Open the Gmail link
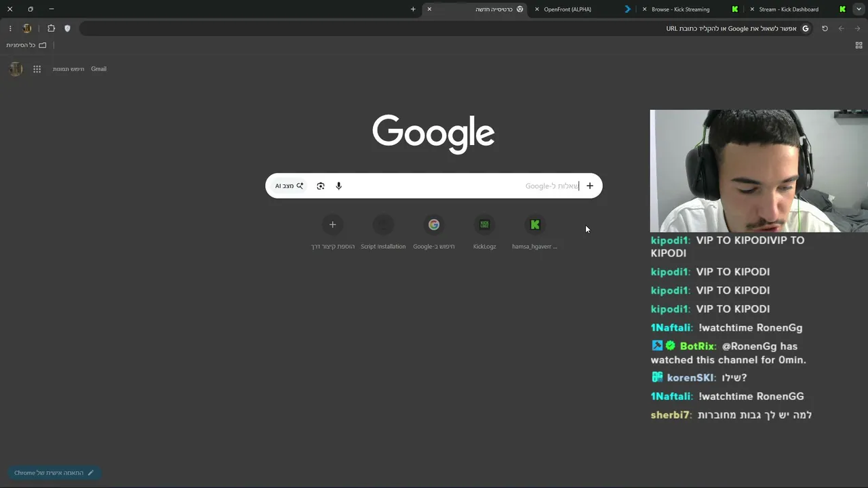Viewport: 868px width, 488px height. pyautogui.click(x=99, y=69)
